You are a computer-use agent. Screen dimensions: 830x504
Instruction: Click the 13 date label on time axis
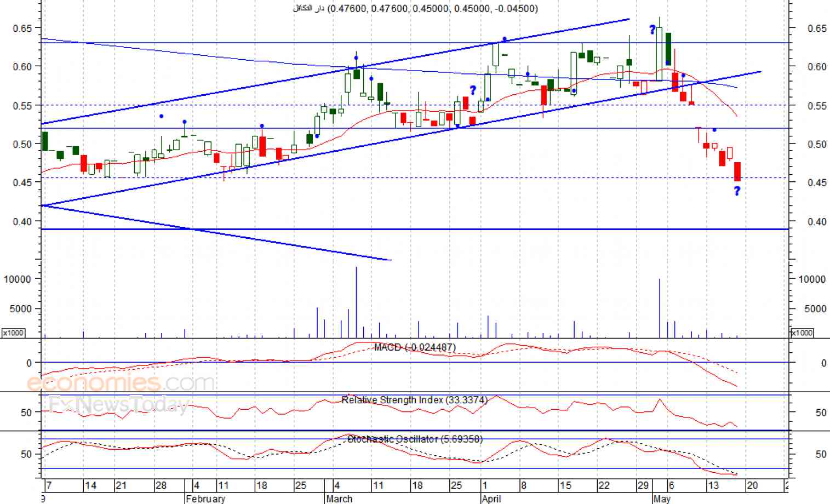pyautogui.click(x=713, y=485)
